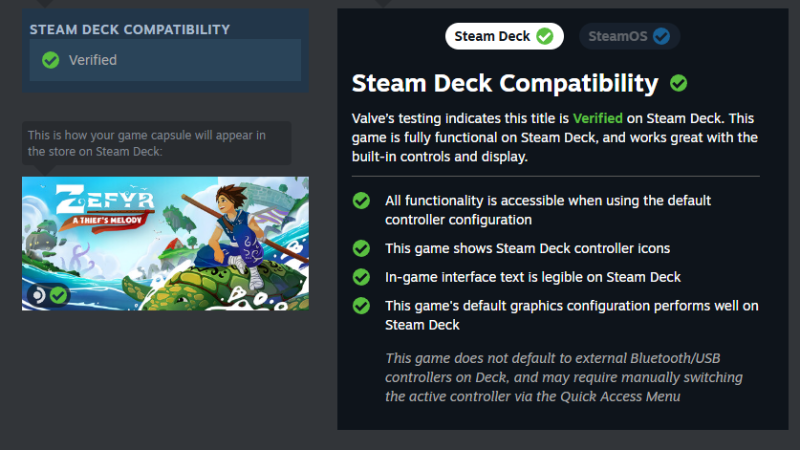Click checkmark for Steam Deck controller icons item
This screenshot has width=800, height=450.
point(361,247)
